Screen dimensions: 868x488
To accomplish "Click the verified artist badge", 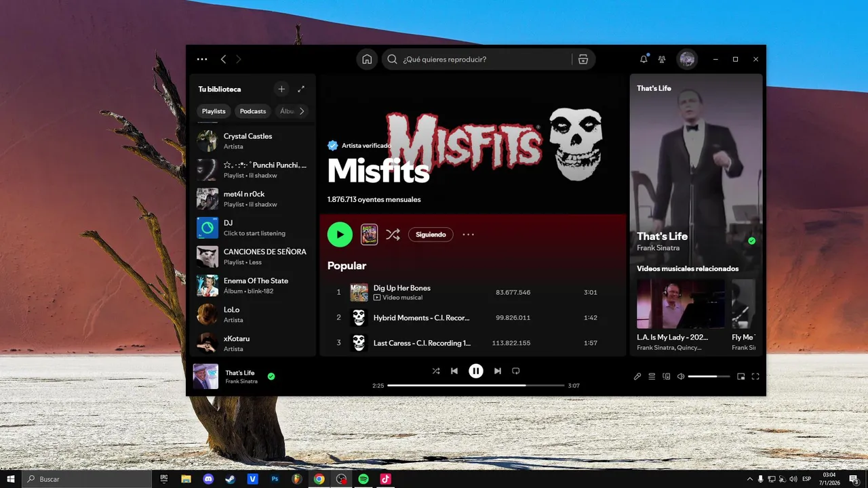I will (332, 145).
